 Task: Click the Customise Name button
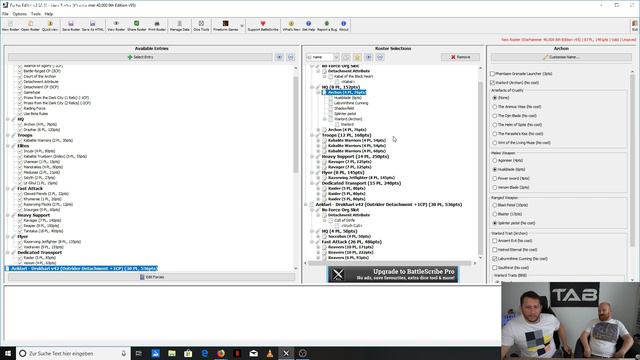coord(561,57)
